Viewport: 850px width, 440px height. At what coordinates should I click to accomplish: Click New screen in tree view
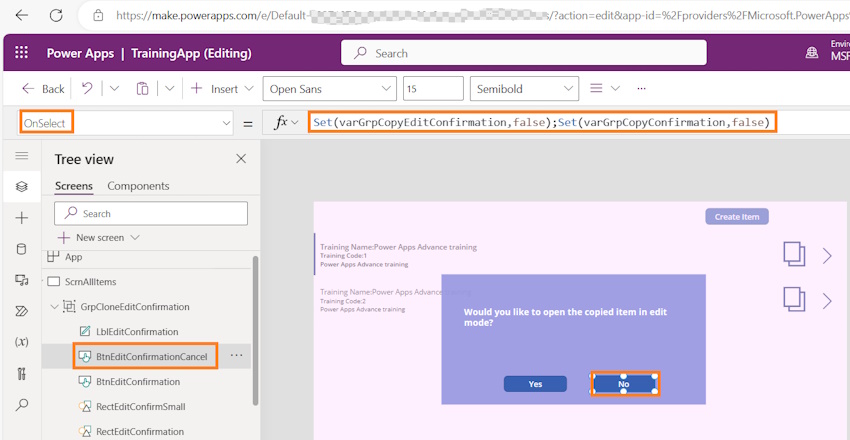pyautogui.click(x=92, y=237)
